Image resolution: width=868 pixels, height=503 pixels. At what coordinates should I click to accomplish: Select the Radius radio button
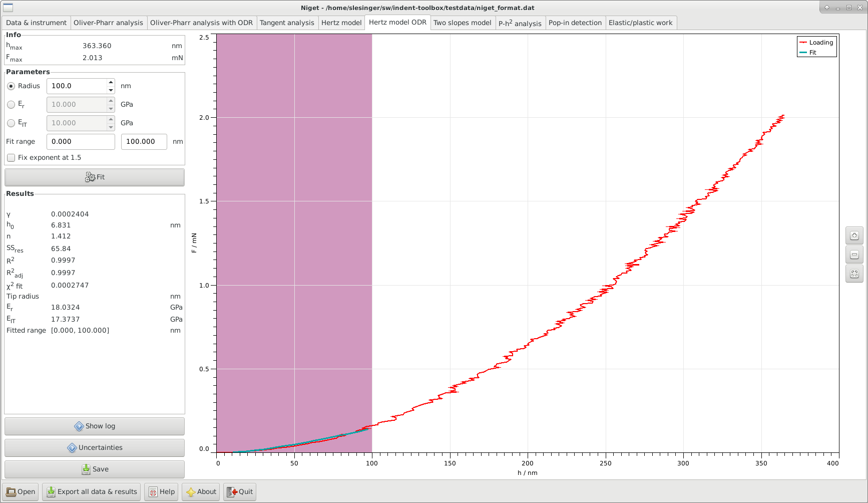click(11, 86)
